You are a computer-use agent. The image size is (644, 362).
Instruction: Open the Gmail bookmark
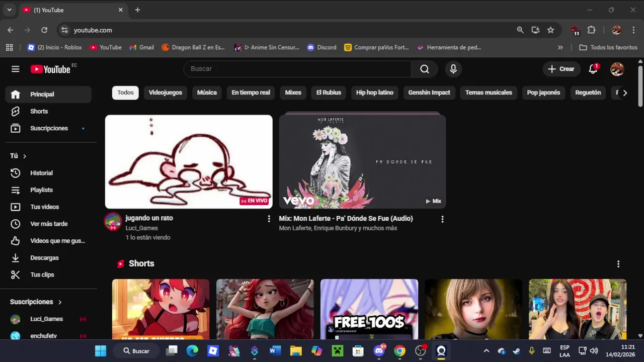141,47
